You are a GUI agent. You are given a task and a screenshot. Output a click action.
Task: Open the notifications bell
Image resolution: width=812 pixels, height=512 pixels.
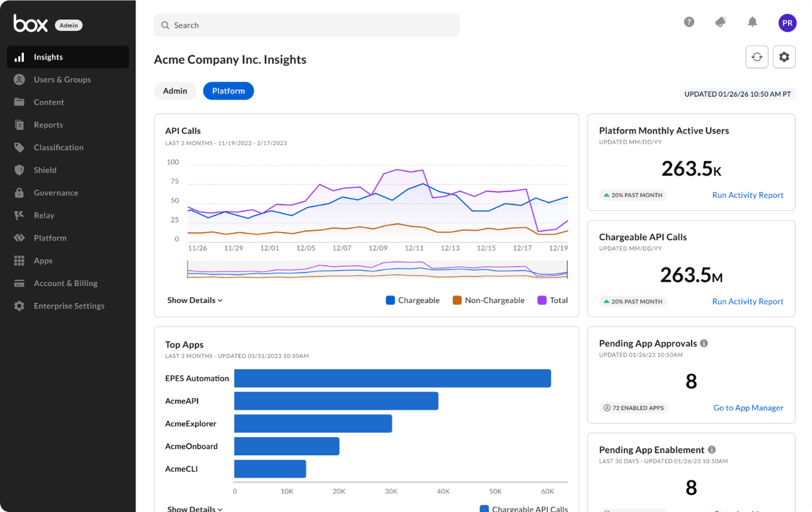pyautogui.click(x=752, y=22)
